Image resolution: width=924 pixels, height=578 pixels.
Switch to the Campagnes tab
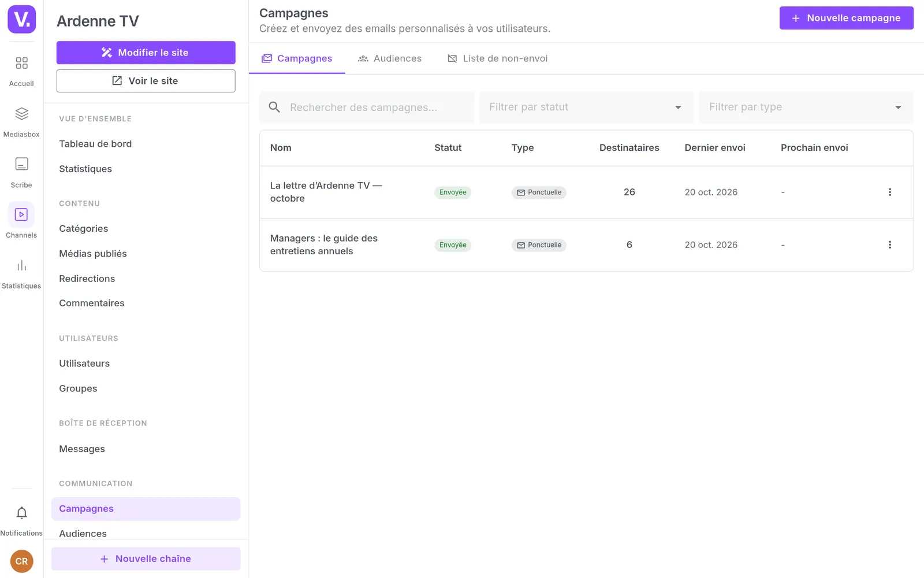(297, 58)
